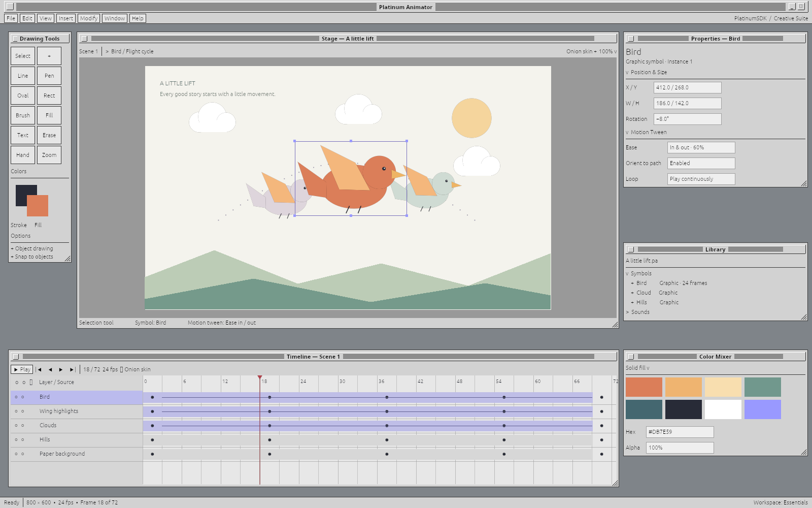Toggle the Onion skin checkbox in Timeline
This screenshot has height=508, width=812.
pyautogui.click(x=122, y=369)
